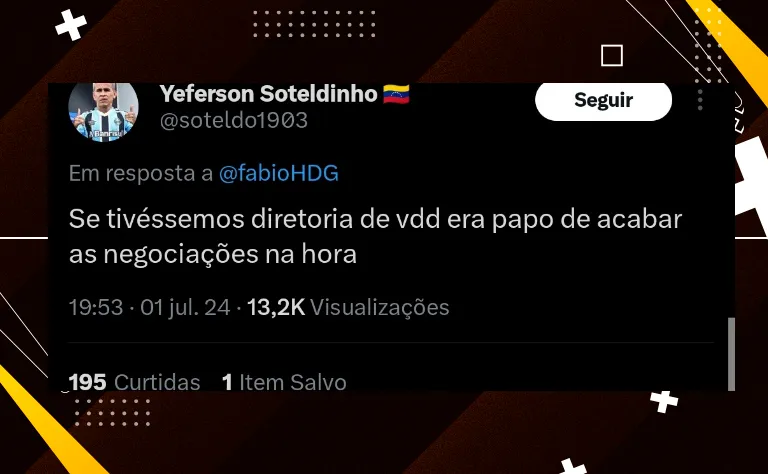Click the white plus icon at top left
This screenshot has height=474, width=768.
71,25
